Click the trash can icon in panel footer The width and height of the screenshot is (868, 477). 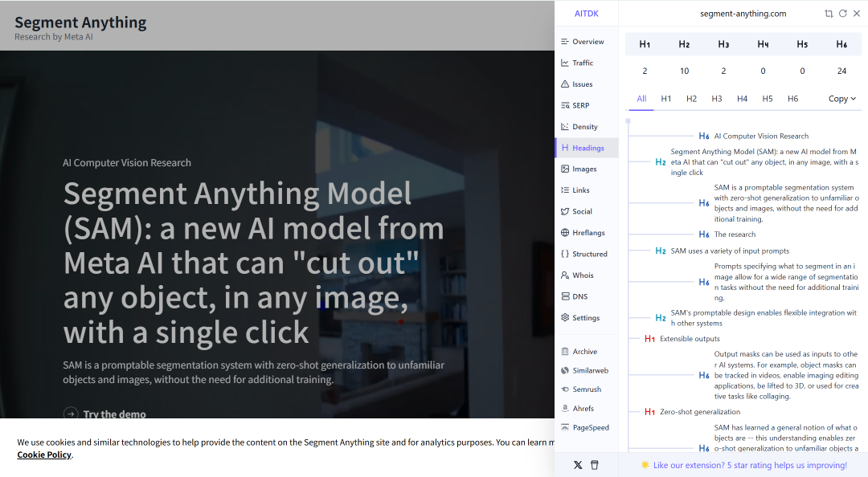coord(595,466)
